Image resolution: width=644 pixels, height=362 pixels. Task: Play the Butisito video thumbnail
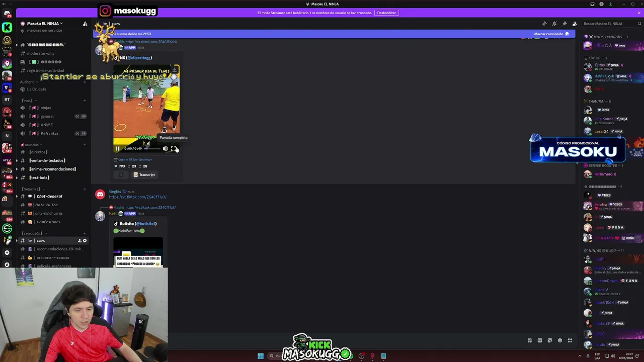(138, 251)
